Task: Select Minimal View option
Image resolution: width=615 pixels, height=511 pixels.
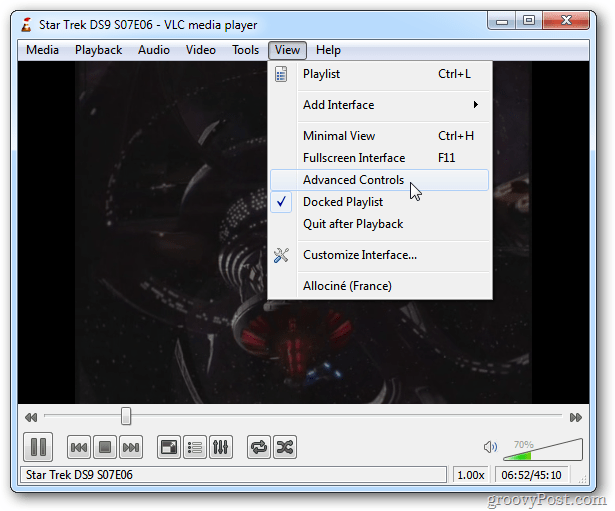Action: (x=380, y=136)
